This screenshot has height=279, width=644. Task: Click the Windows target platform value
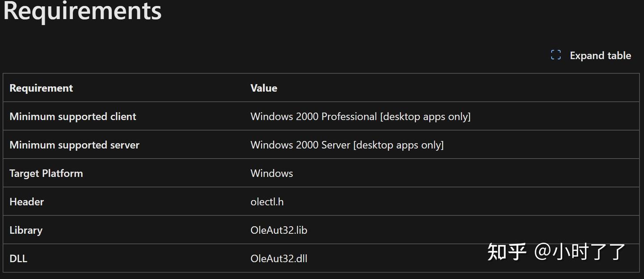click(271, 173)
